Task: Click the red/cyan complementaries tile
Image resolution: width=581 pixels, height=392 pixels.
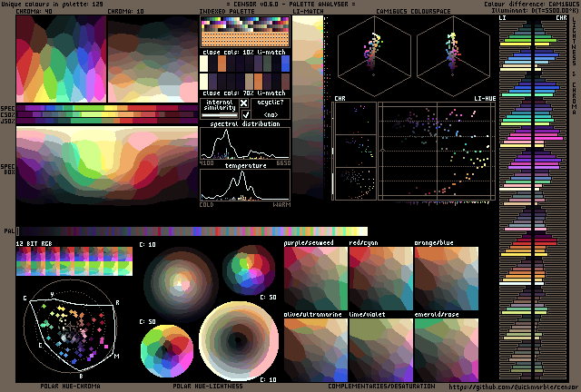Action: (381, 279)
